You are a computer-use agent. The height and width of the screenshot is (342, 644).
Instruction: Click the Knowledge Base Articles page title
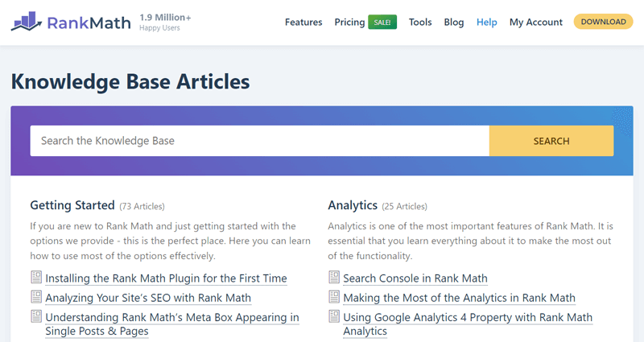(130, 81)
